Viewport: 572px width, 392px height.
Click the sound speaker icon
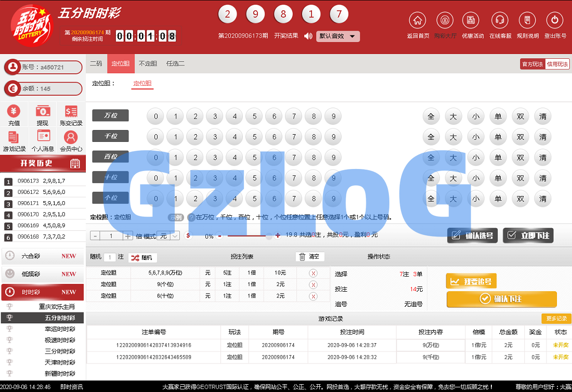click(308, 36)
